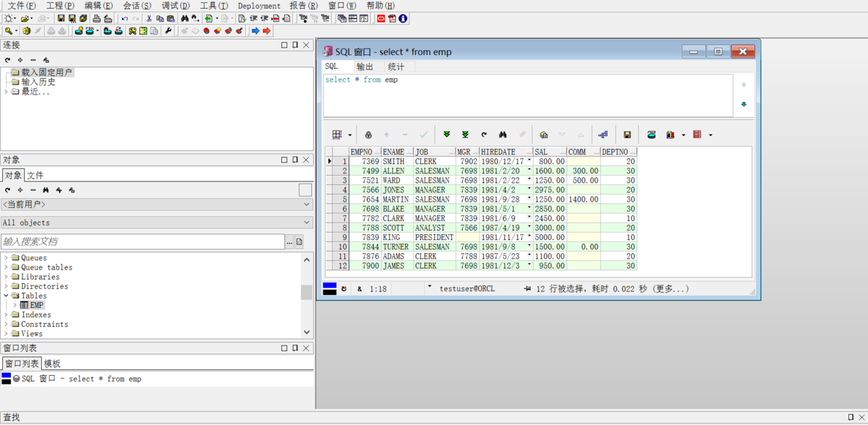Click scrollbar down arrow in object tree
Screen dimensions: 868x425
(x=307, y=332)
